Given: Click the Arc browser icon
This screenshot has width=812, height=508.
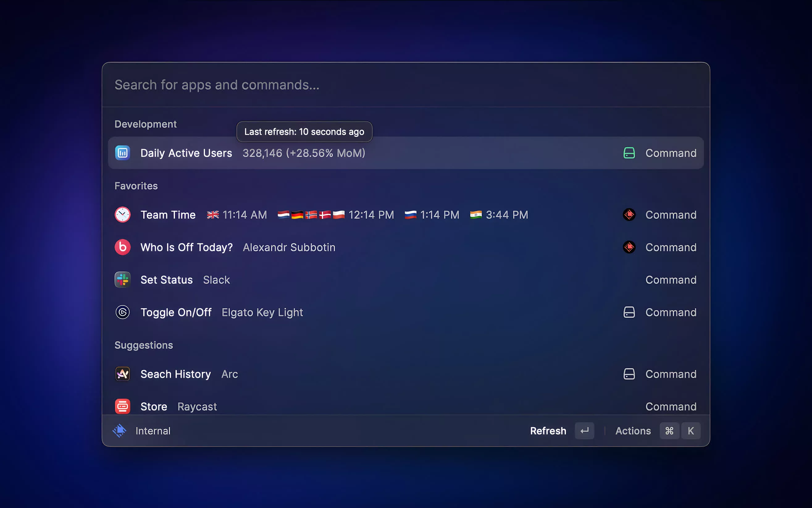Looking at the screenshot, I should tap(123, 374).
